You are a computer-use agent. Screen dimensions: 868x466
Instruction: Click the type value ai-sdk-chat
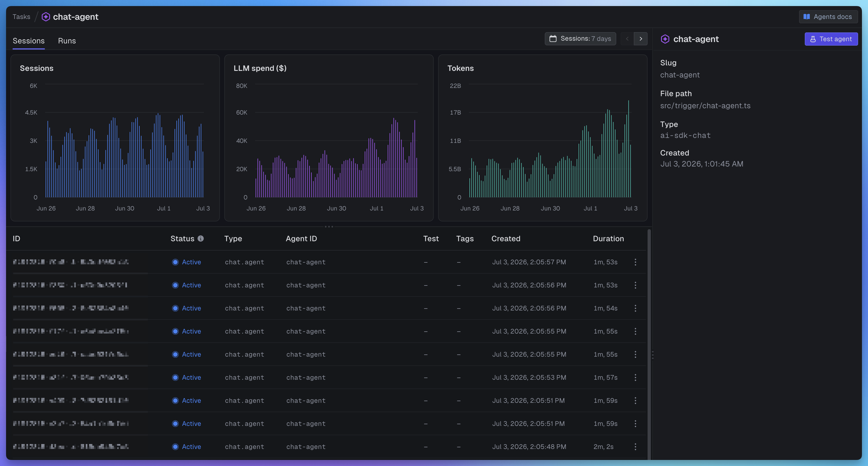click(x=685, y=135)
